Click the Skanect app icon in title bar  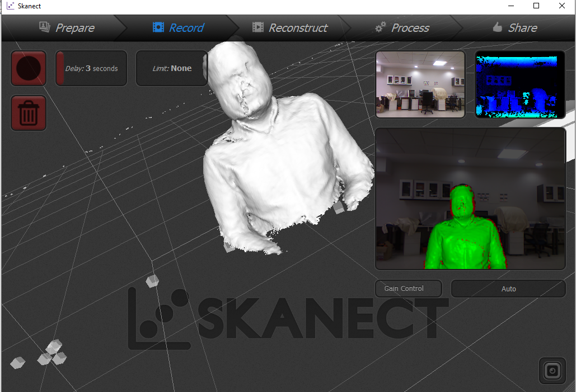(x=10, y=6)
